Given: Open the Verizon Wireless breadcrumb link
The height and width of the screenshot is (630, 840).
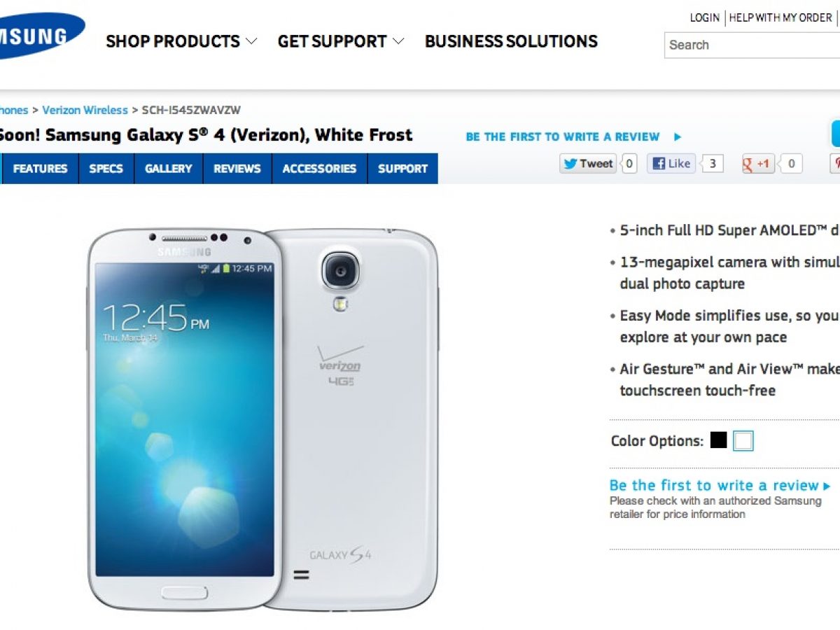Looking at the screenshot, I should (x=85, y=110).
